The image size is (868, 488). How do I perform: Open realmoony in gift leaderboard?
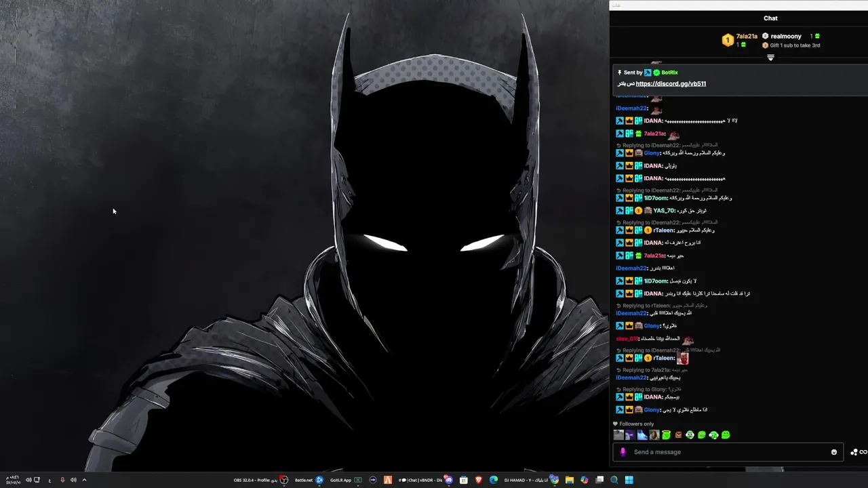[x=786, y=37]
